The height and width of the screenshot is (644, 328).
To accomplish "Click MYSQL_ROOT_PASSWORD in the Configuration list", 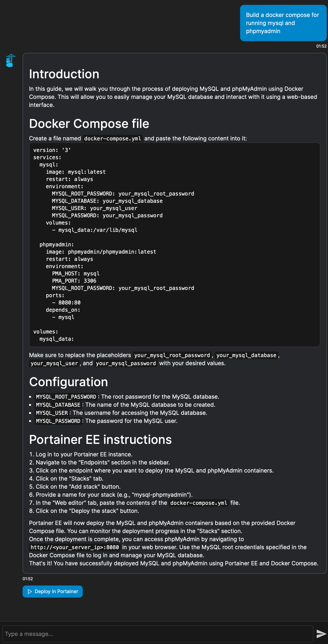I will tap(66, 397).
